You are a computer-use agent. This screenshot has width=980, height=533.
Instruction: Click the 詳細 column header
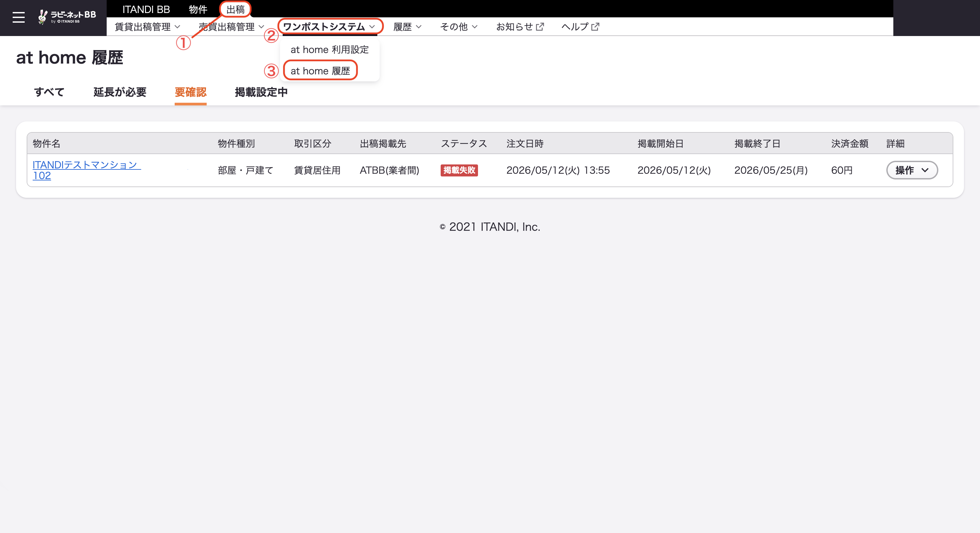click(896, 143)
